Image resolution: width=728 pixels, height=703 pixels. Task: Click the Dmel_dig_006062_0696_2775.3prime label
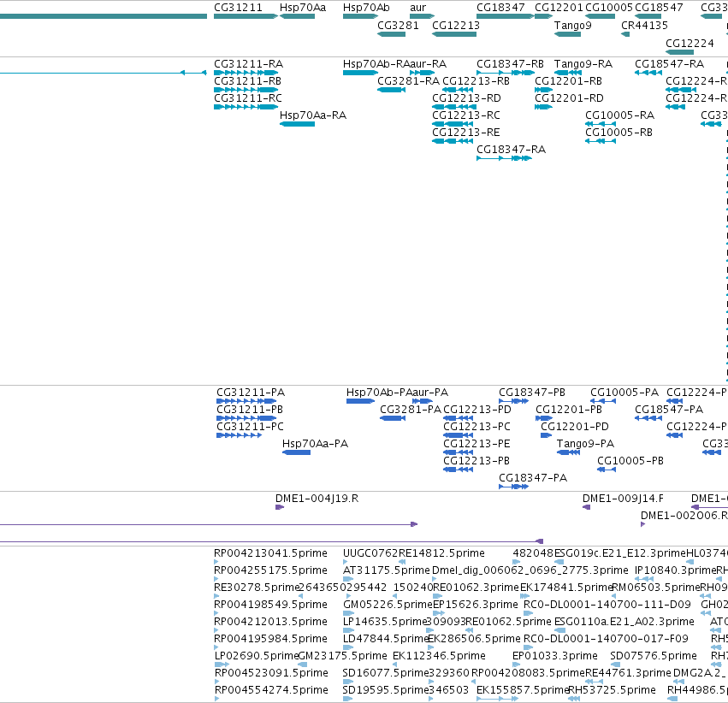(530, 570)
